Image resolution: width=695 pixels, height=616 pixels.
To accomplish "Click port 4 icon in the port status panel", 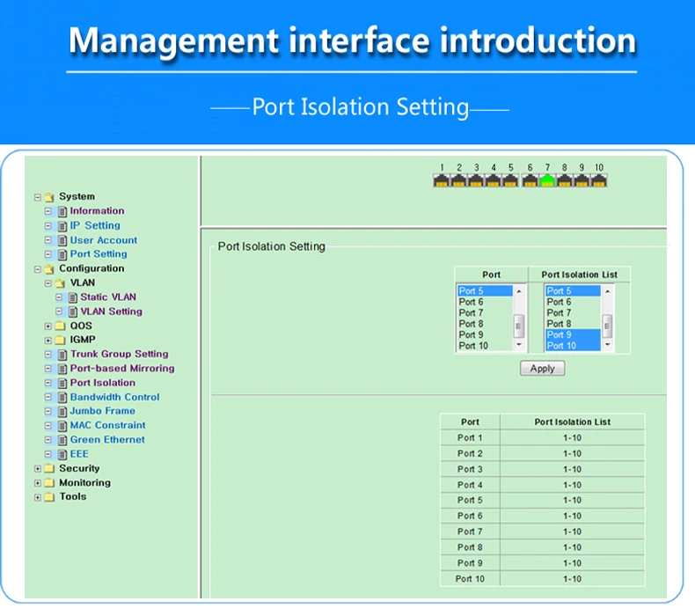I will pos(494,180).
